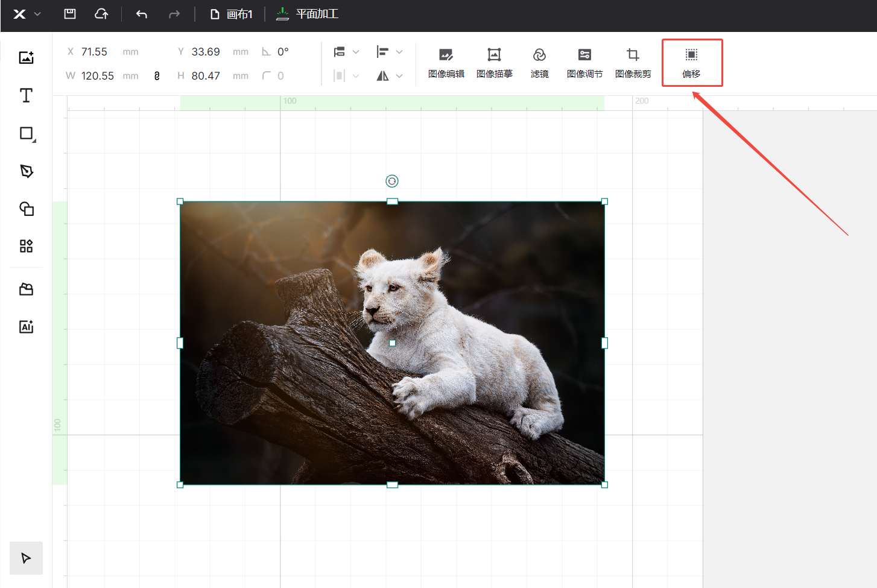This screenshot has height=588, width=877.
Task: Undo the last action
Action: [142, 14]
